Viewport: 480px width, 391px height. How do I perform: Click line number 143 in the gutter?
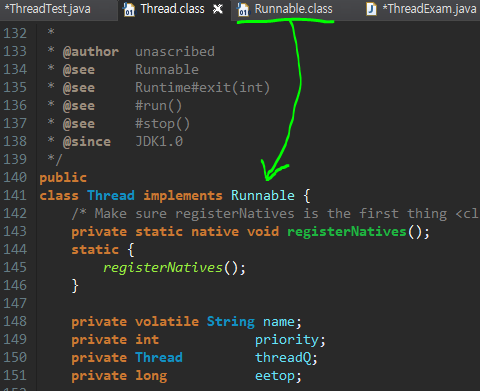[15, 231]
